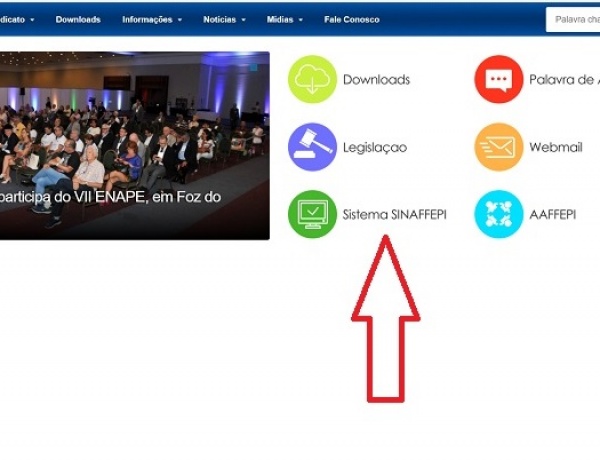Image resolution: width=600 pixels, height=460 pixels.
Task: Click the Downloads label beside the cloud icon
Action: [376, 80]
